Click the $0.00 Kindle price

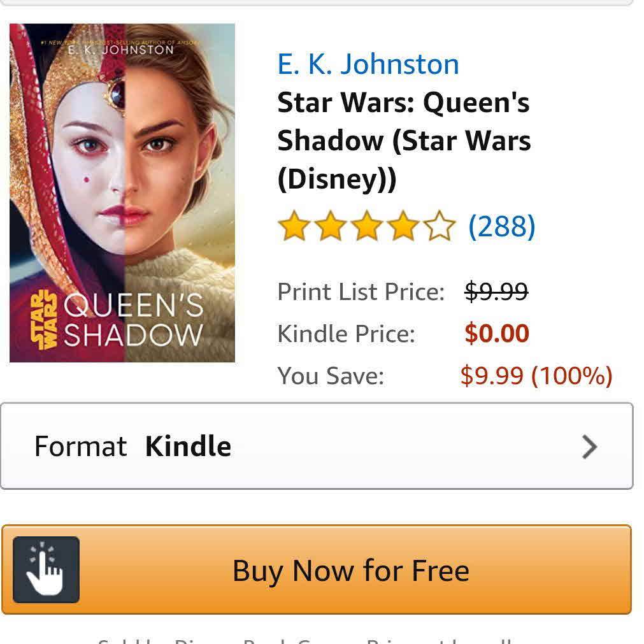(x=497, y=333)
